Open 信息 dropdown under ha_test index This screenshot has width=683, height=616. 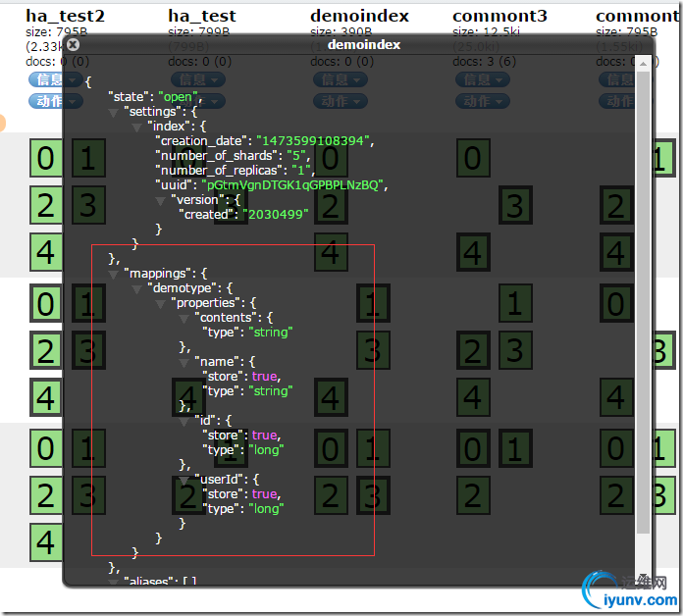[x=198, y=79]
